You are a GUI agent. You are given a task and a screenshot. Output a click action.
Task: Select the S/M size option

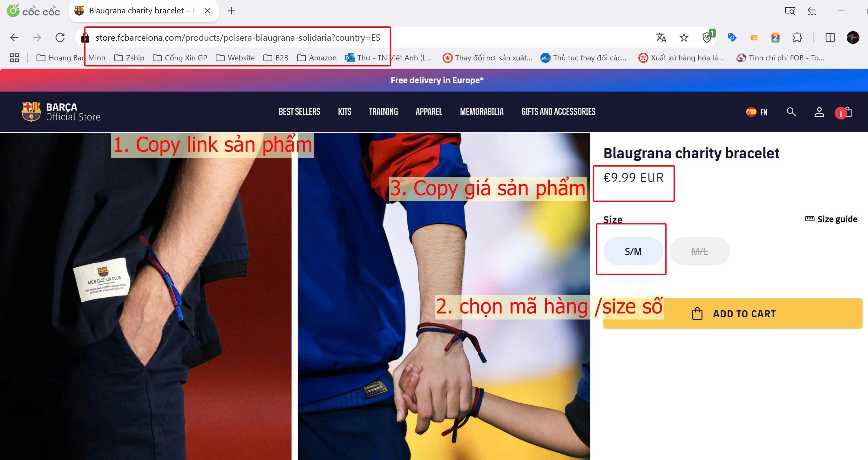pyautogui.click(x=633, y=251)
